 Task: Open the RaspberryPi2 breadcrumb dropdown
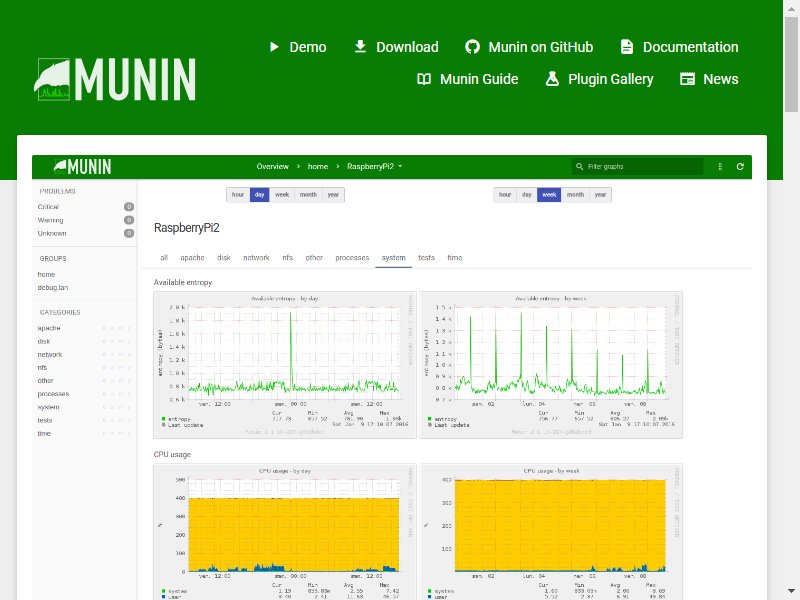click(374, 166)
